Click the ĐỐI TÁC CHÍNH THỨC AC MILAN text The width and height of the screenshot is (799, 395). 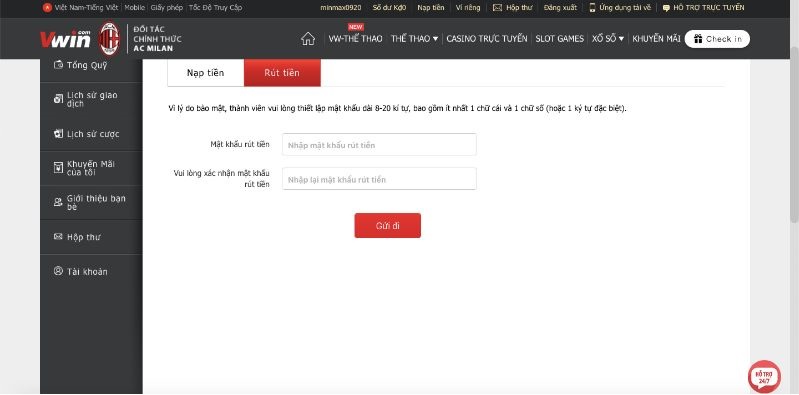coord(157,39)
